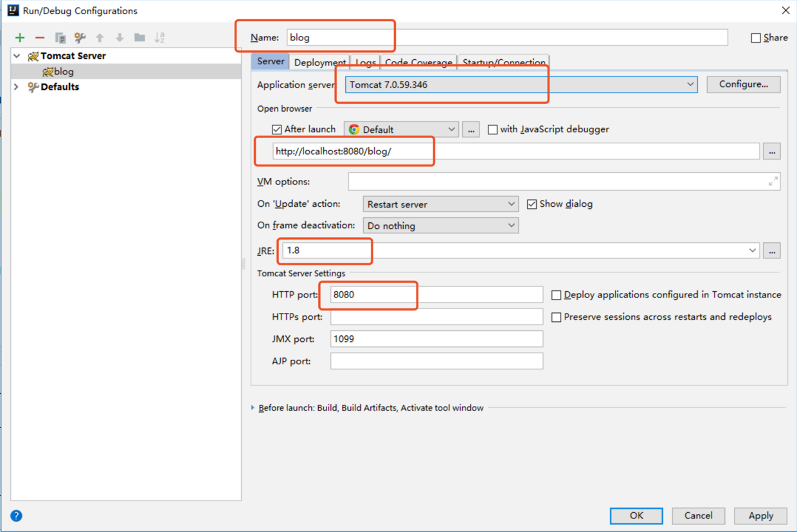Switch to the Server tab
The height and width of the screenshot is (532, 797).
pyautogui.click(x=271, y=61)
